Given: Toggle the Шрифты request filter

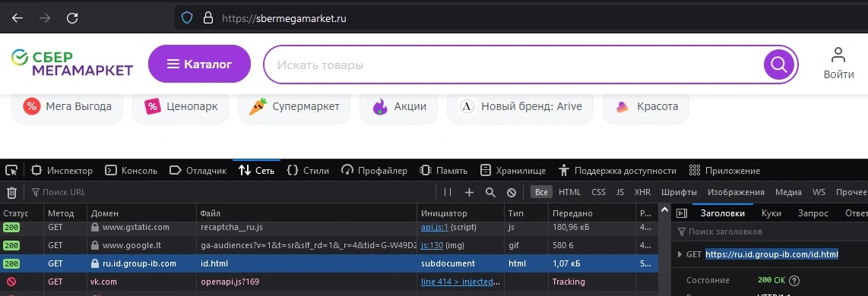Looking at the screenshot, I should (679, 193).
